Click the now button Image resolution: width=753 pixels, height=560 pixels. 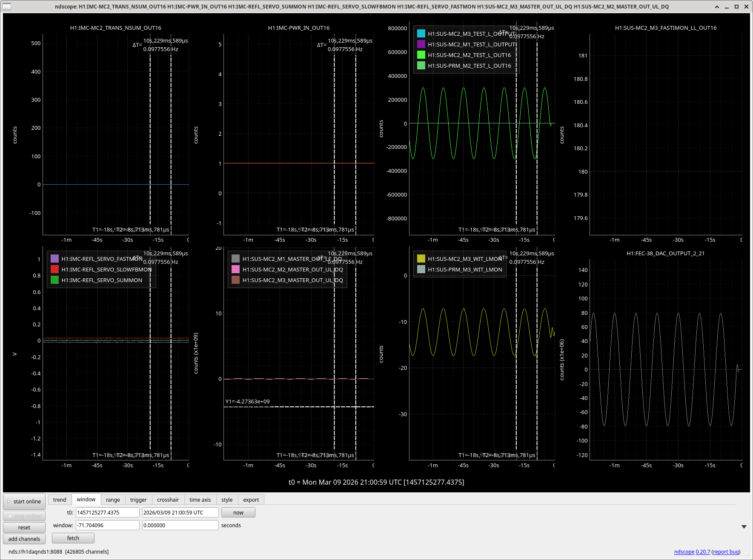[238, 512]
